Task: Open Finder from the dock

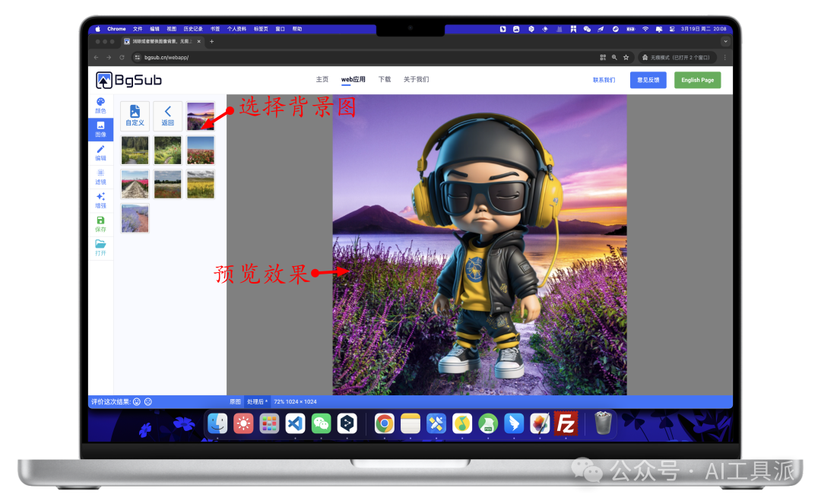Action: coord(217,423)
